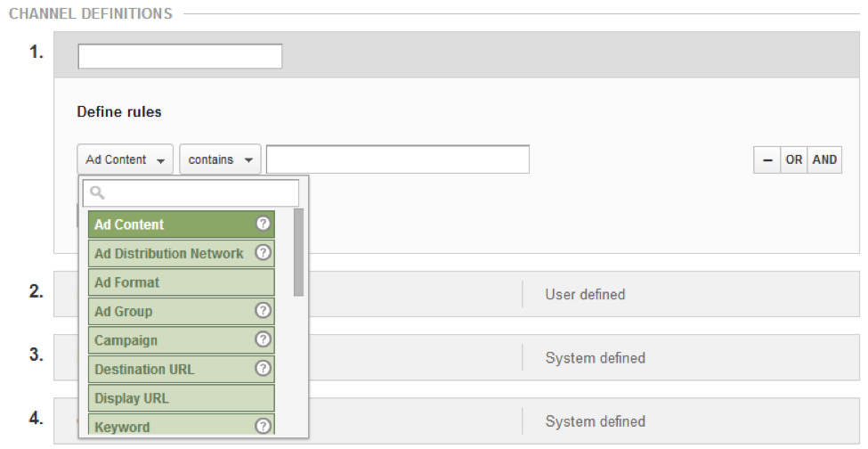
Task: Show help tooltip icon for Campaign
Action: tap(263, 340)
